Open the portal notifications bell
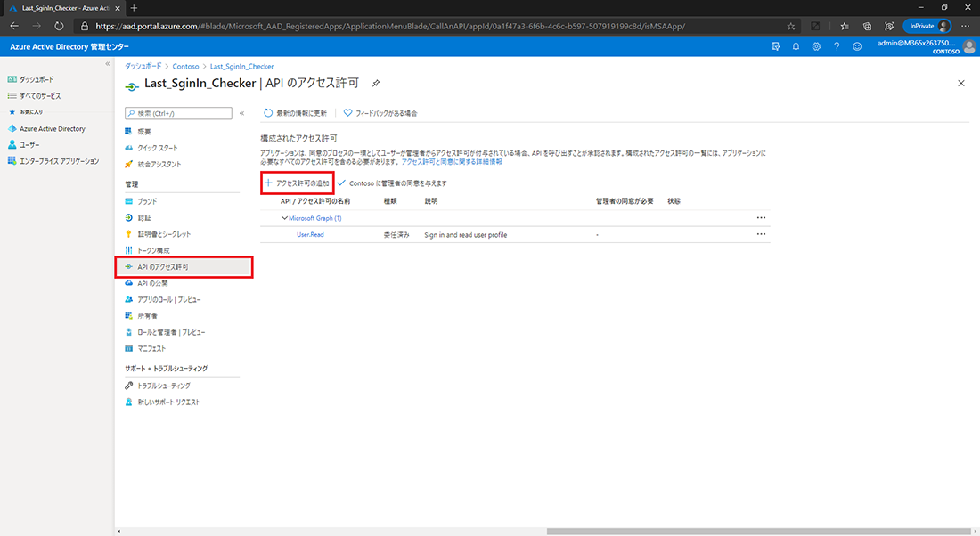980x536 pixels. [x=796, y=46]
